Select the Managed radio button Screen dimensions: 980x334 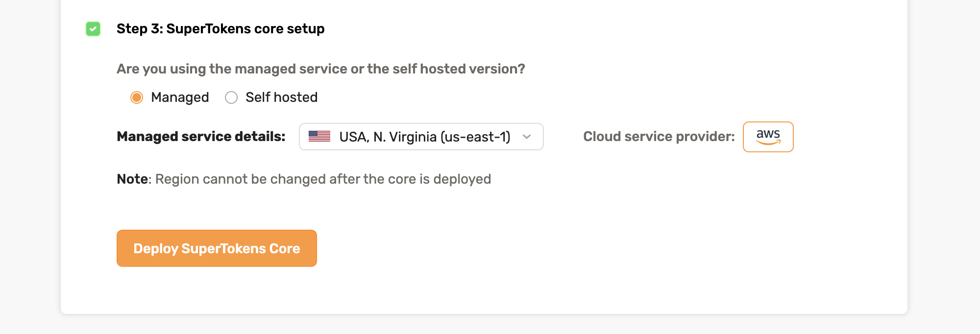tap(137, 97)
